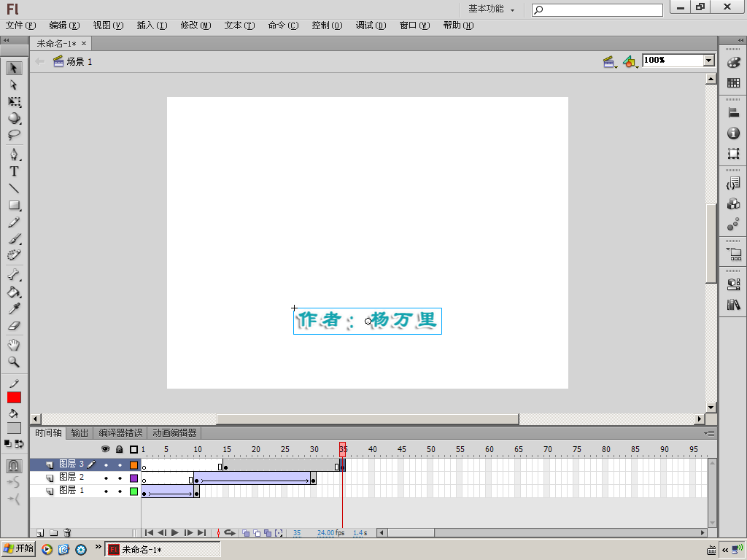Select the Brush tool
747x560 pixels.
point(14,239)
